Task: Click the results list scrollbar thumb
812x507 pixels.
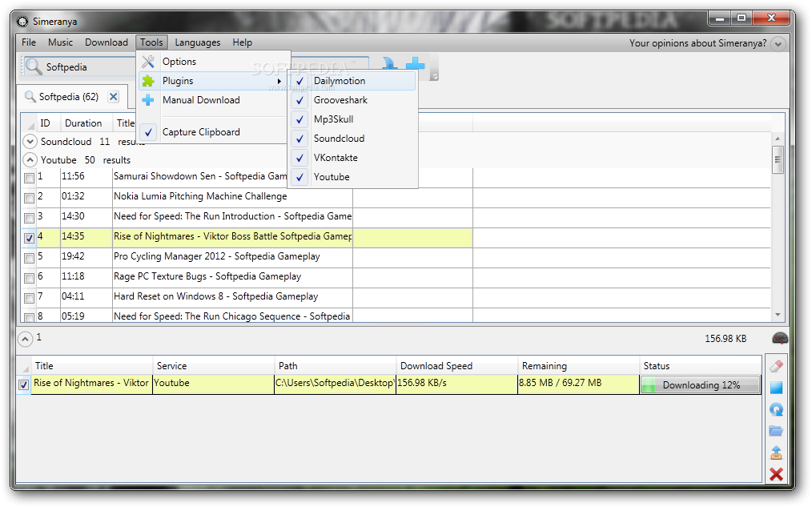Action: [x=778, y=159]
